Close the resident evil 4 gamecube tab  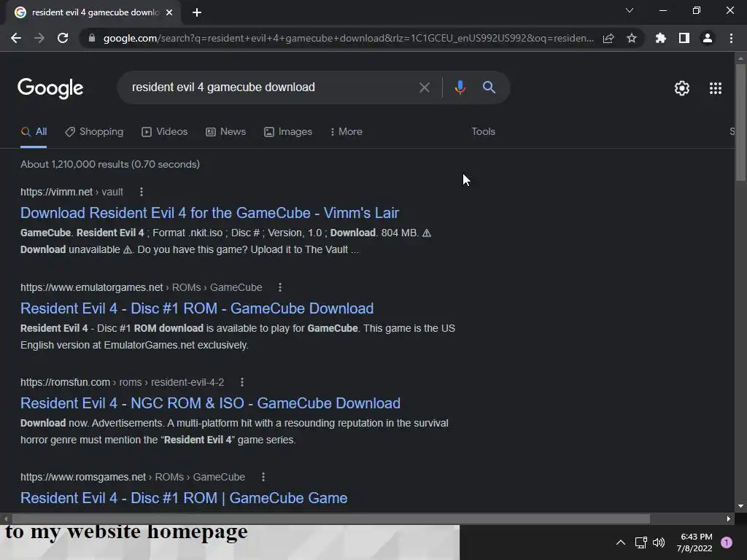tap(169, 12)
